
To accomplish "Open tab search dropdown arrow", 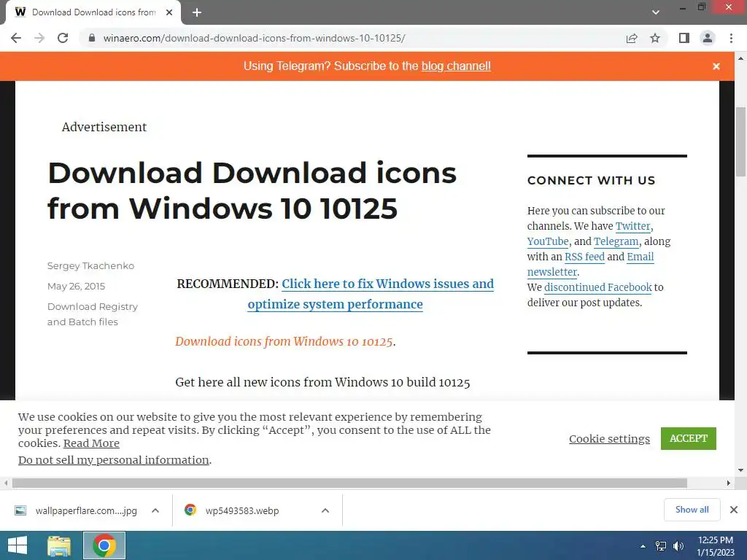I will click(x=656, y=12).
